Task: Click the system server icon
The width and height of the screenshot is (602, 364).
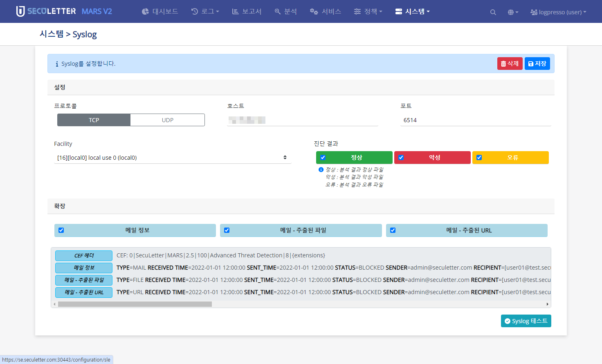Action: (399, 11)
